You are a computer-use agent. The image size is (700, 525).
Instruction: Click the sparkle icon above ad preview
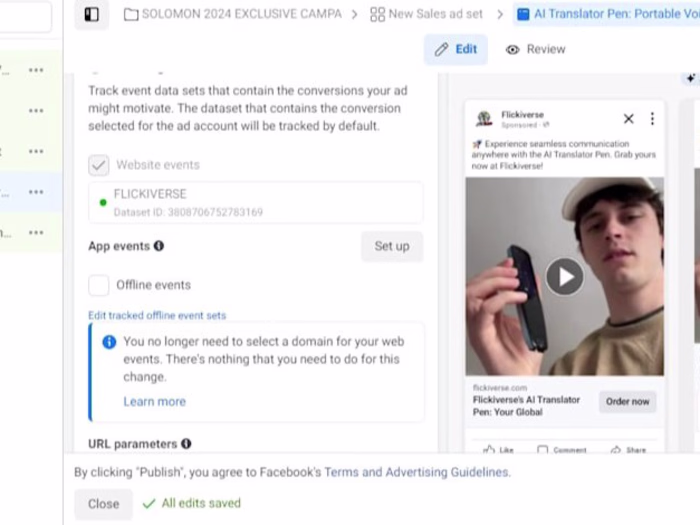coord(691,79)
